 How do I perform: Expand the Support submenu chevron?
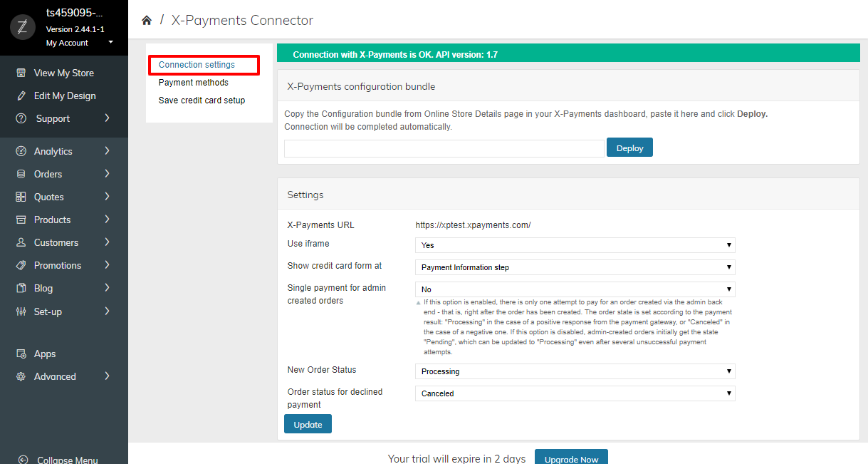click(107, 118)
